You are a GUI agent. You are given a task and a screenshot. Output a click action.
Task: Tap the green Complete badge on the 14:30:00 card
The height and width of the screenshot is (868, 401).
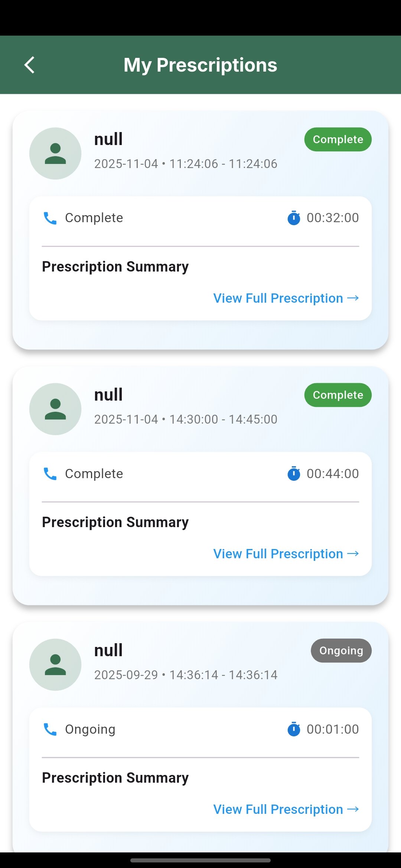[338, 395]
